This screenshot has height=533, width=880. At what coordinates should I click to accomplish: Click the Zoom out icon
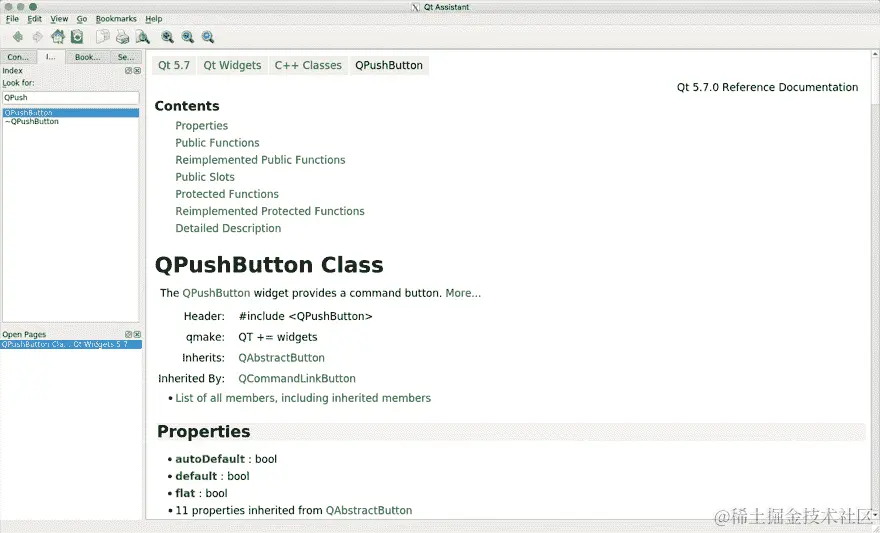[187, 37]
